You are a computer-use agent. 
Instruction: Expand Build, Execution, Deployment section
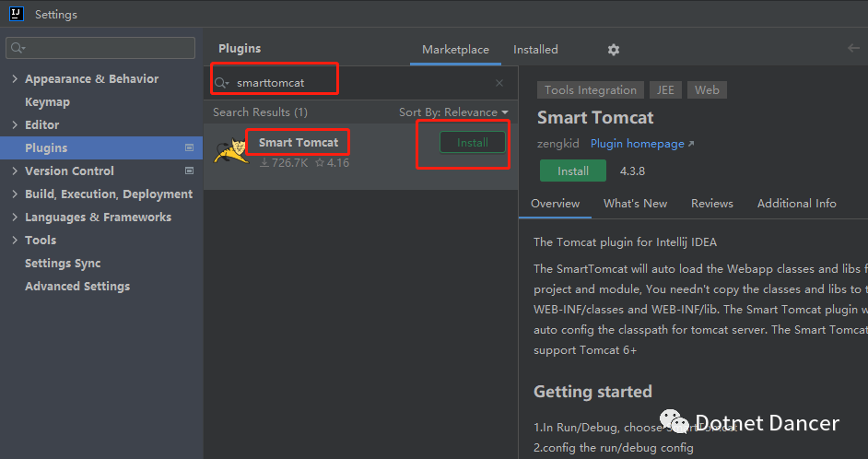pyautogui.click(x=15, y=194)
